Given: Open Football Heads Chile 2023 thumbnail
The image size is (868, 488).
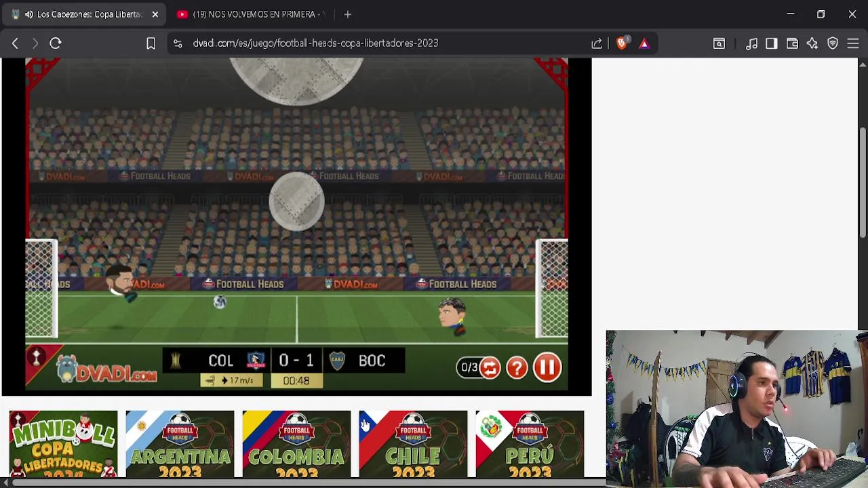Looking at the screenshot, I should click(413, 444).
